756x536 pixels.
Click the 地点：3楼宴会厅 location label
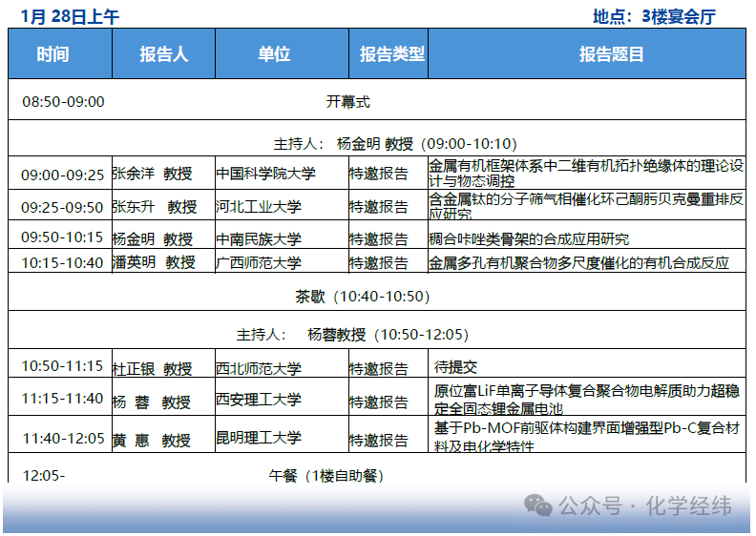click(653, 16)
